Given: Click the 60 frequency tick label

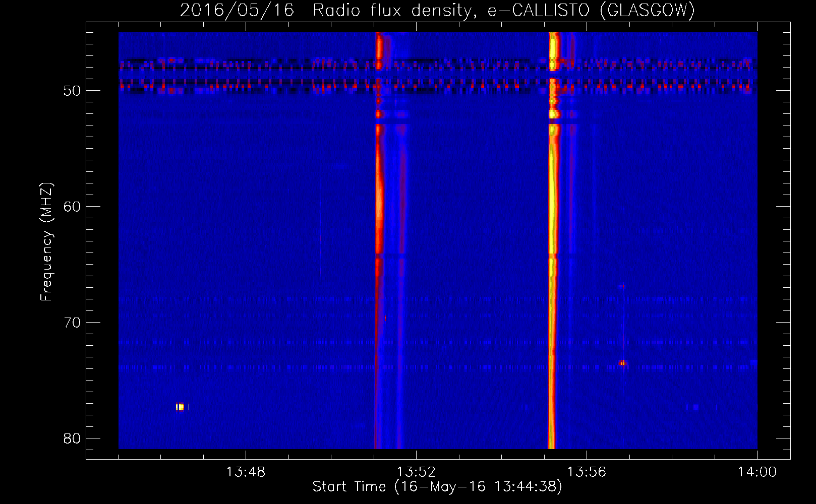Looking at the screenshot, I should click(x=72, y=207).
